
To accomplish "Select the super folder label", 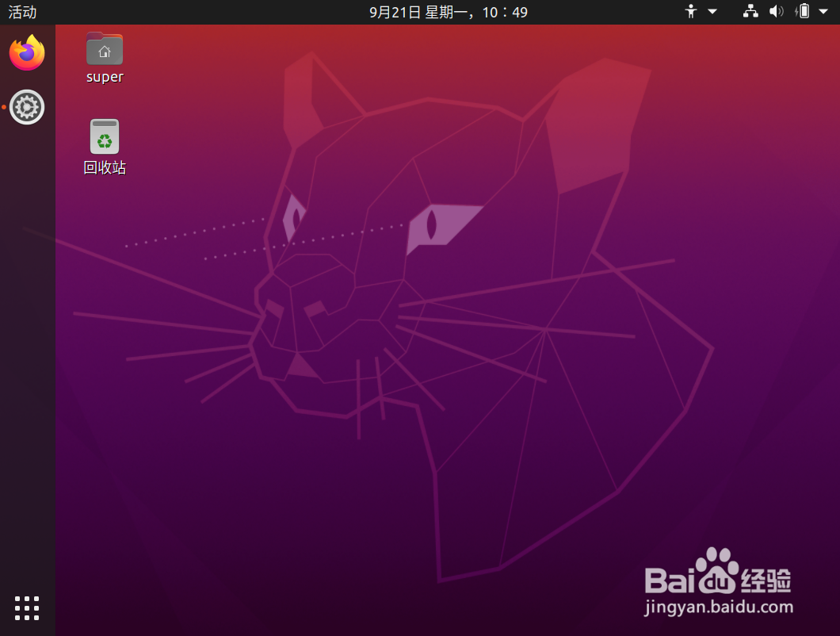I will coord(105,77).
